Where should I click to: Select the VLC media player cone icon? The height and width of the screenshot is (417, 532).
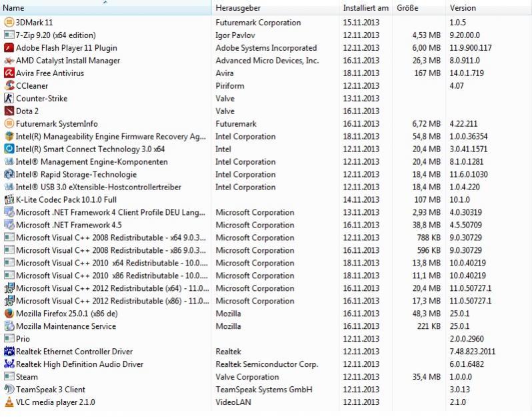(x=9, y=402)
